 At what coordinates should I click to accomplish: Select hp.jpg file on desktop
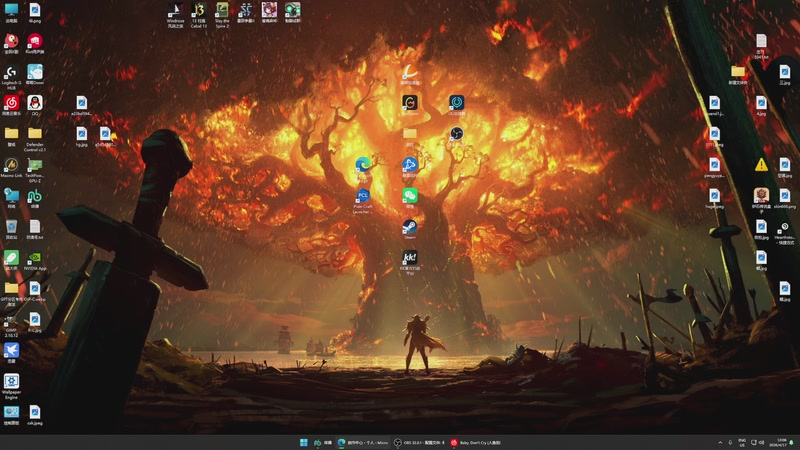(x=82, y=137)
